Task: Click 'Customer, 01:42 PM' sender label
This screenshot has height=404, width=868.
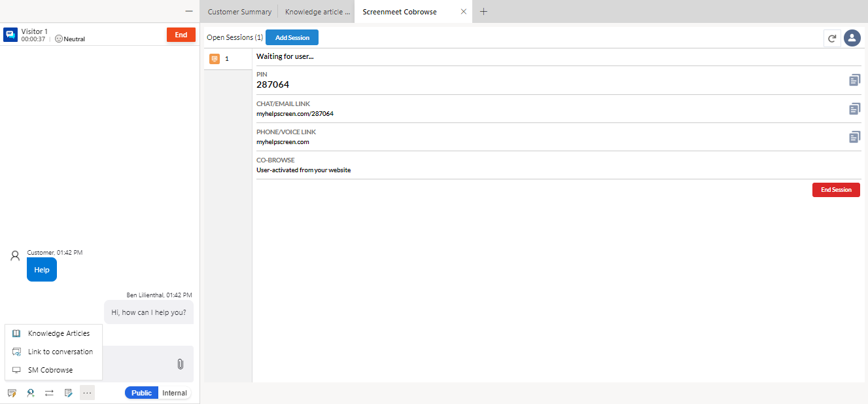Action: 55,253
